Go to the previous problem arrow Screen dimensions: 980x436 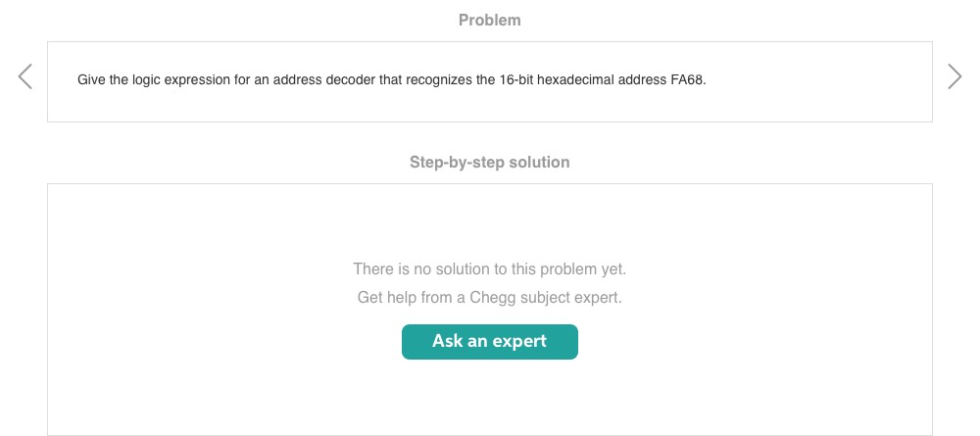25,77
